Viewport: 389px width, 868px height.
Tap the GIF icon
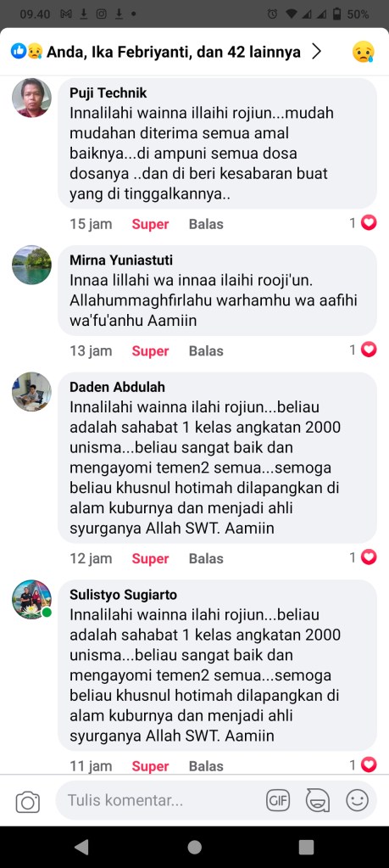click(x=278, y=800)
